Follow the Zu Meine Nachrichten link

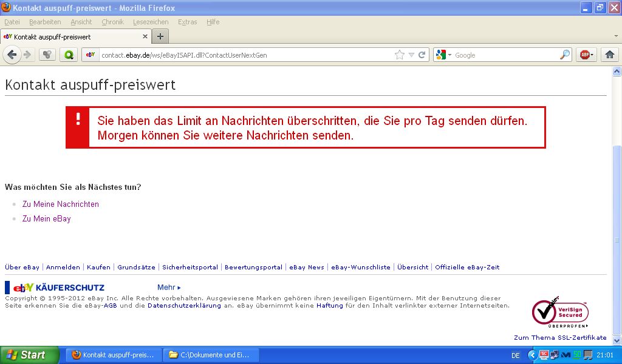pyautogui.click(x=61, y=204)
